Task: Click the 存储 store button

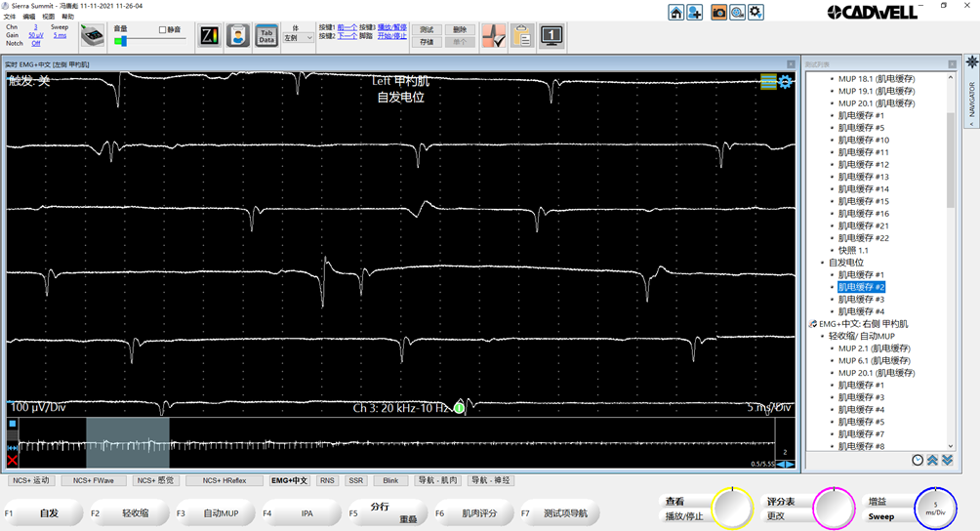Action: [x=427, y=42]
